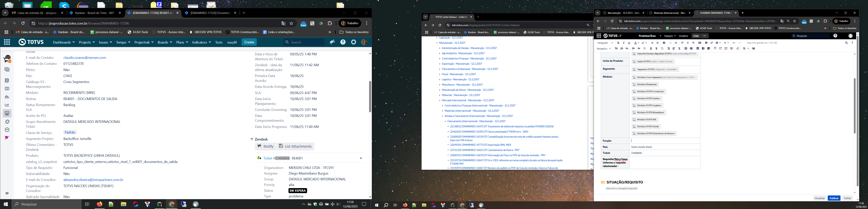
Task: Open the Receptivo table dropdown
Action: click(x=604, y=48)
